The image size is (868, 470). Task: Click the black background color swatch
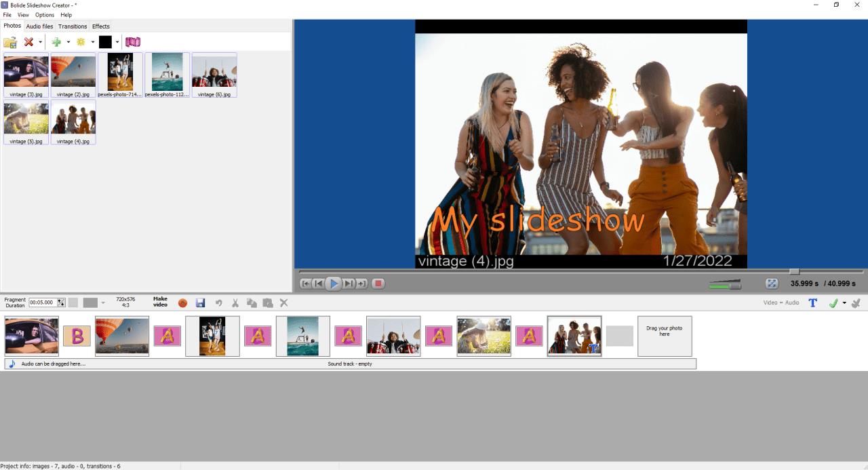tap(105, 42)
